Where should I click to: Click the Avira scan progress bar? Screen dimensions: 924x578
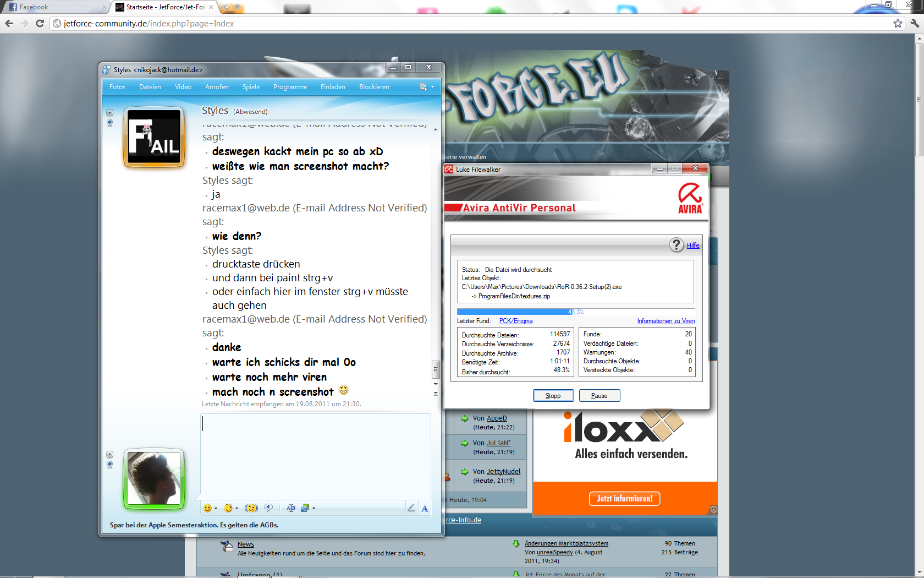(x=575, y=312)
